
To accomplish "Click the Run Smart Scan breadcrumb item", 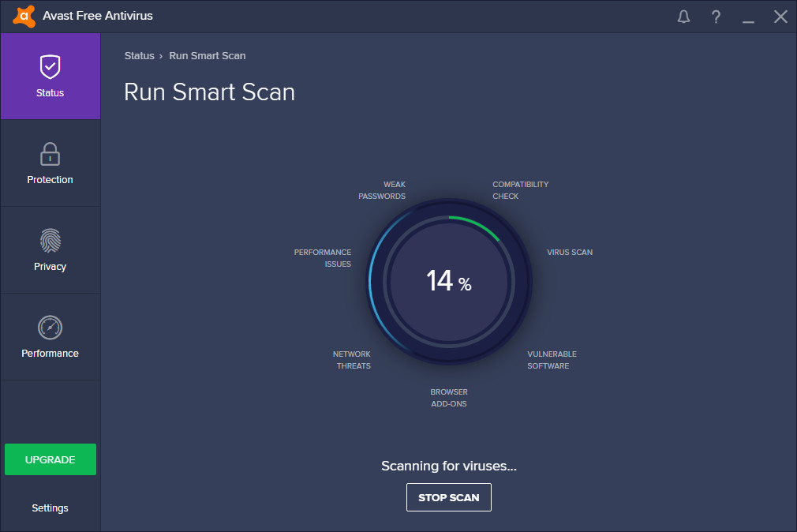I will pyautogui.click(x=208, y=56).
